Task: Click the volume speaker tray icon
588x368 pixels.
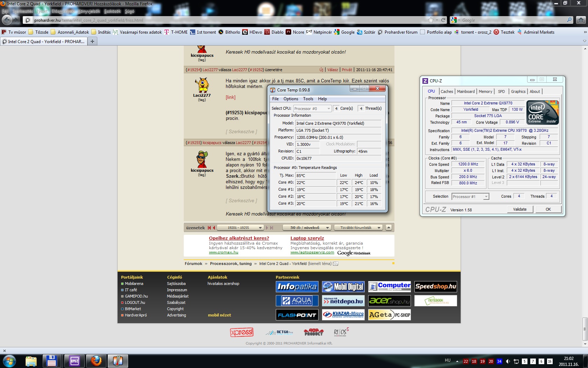Action: 508,361
